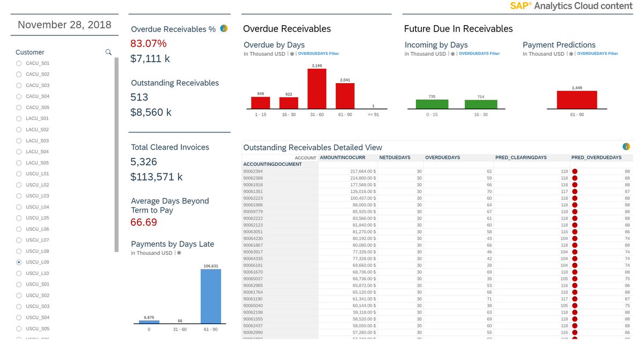Open the customer search magnifier icon
Viewport: 644px width, 344px height.
[108, 52]
